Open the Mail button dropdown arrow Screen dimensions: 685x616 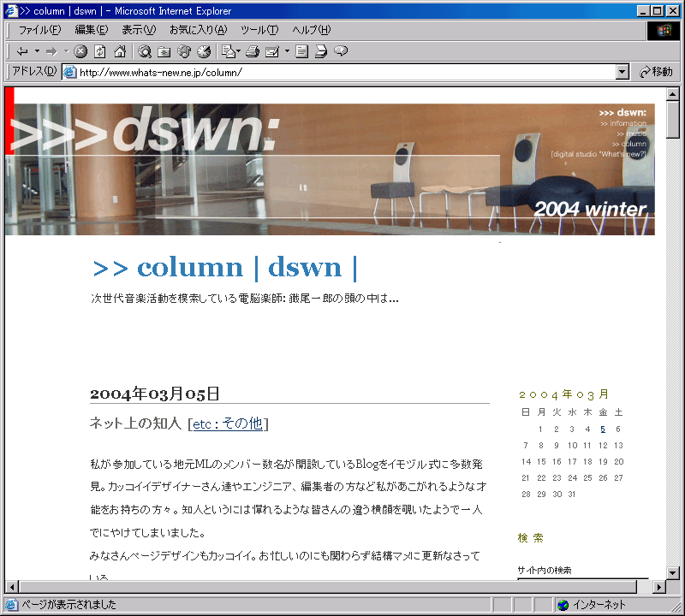point(239,51)
